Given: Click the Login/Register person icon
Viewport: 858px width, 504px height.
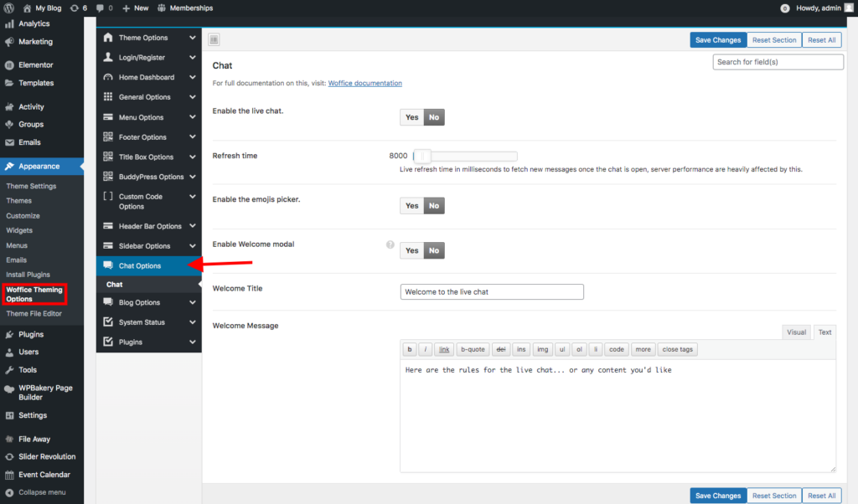Looking at the screenshot, I should 108,57.
